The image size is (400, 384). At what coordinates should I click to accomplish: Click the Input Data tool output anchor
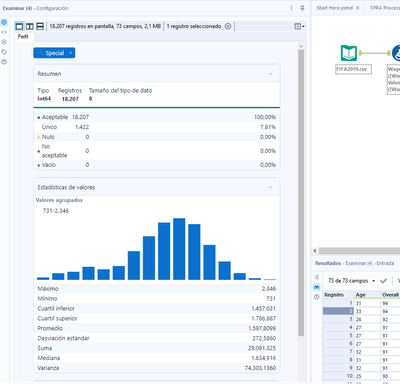click(360, 53)
